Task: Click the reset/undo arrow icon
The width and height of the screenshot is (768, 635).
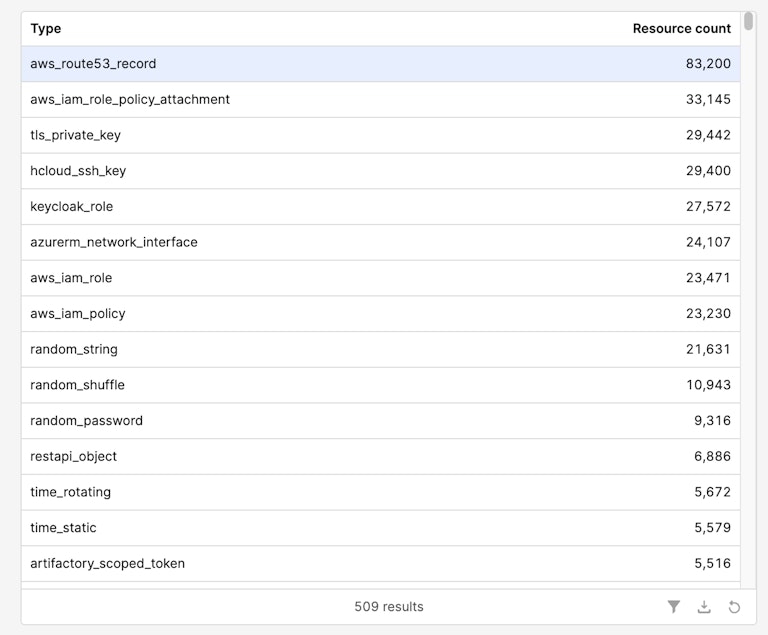Action: (x=734, y=607)
